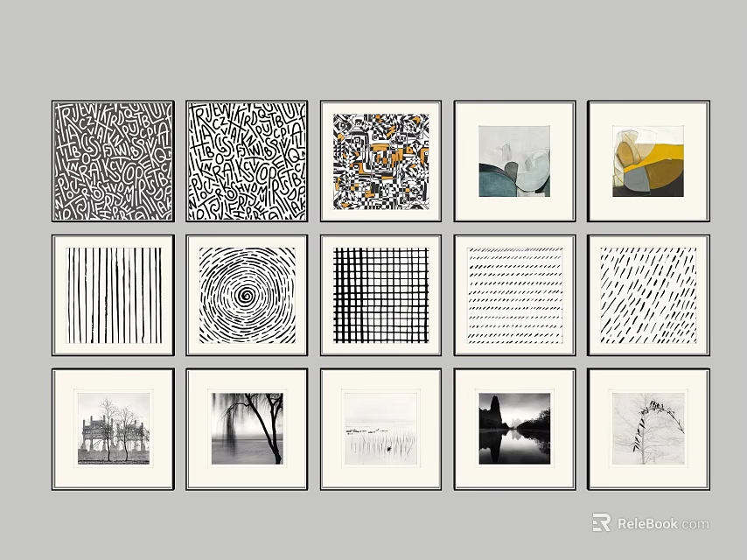The image size is (747, 560).
Task: Select the dark lettering pattern framed print
Action: click(113, 161)
